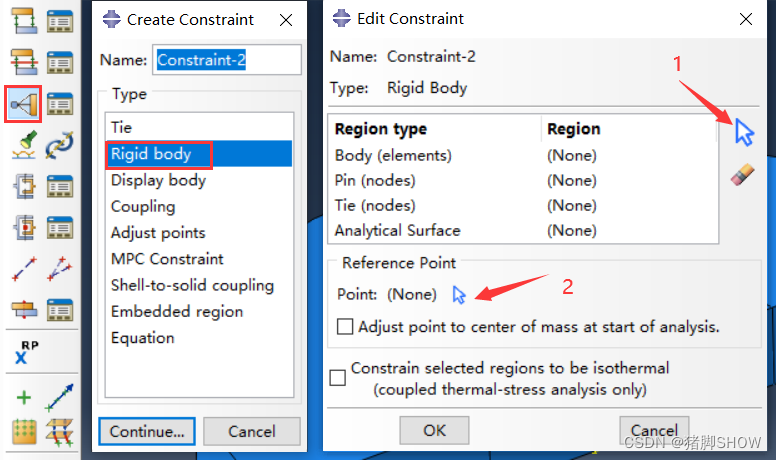Open the Constraint Manager icon beside Create Constraint
The image size is (776, 460).
(x=60, y=104)
